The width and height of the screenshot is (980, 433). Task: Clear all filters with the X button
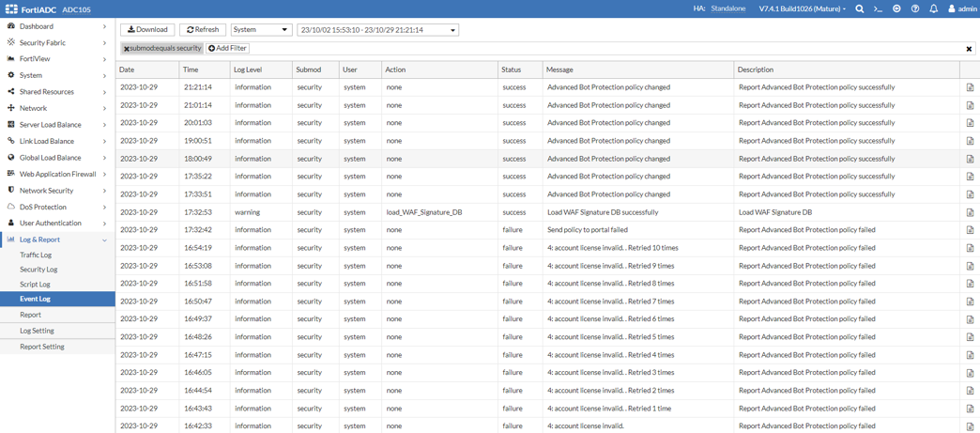pyautogui.click(x=969, y=49)
